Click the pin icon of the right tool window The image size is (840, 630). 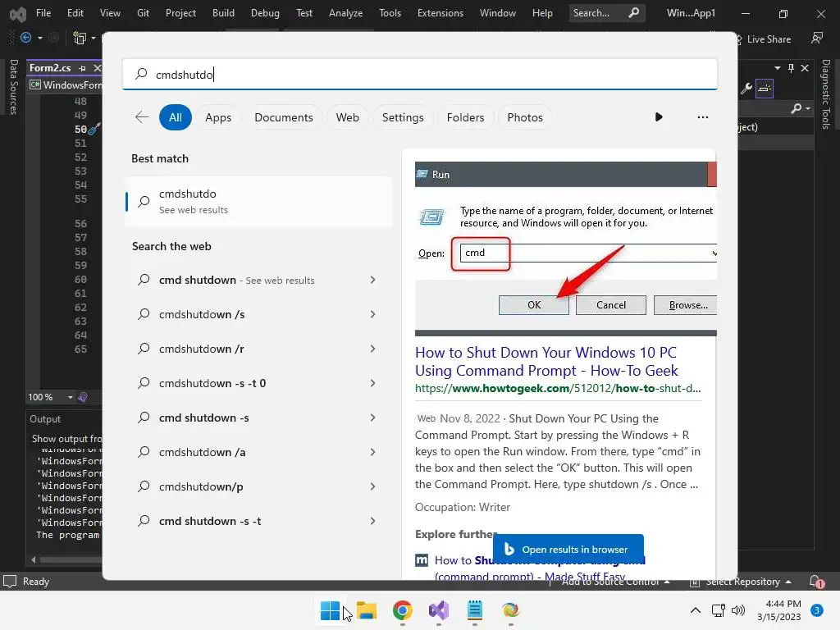(x=791, y=68)
